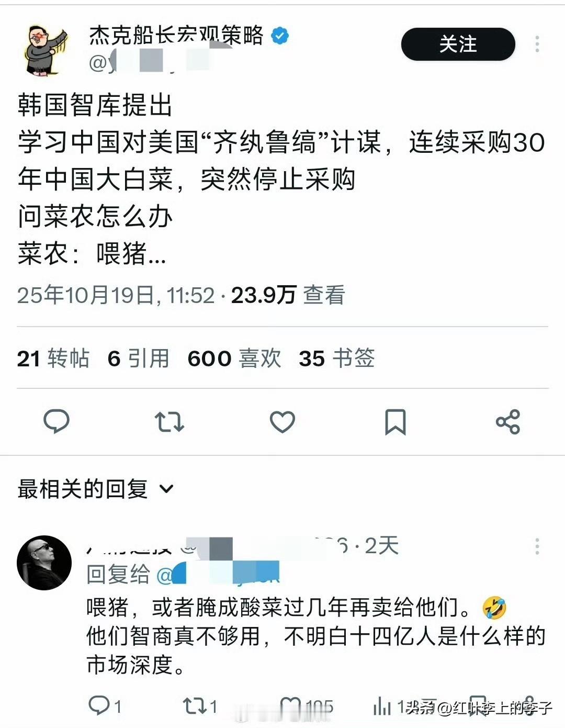Tap the repost icon under the comment
This screenshot has height=728, width=565.
pos(194,706)
